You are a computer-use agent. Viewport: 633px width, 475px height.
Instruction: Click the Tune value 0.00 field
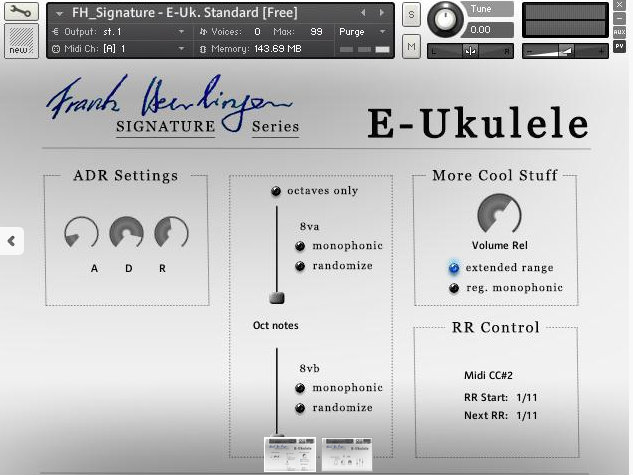click(490, 30)
